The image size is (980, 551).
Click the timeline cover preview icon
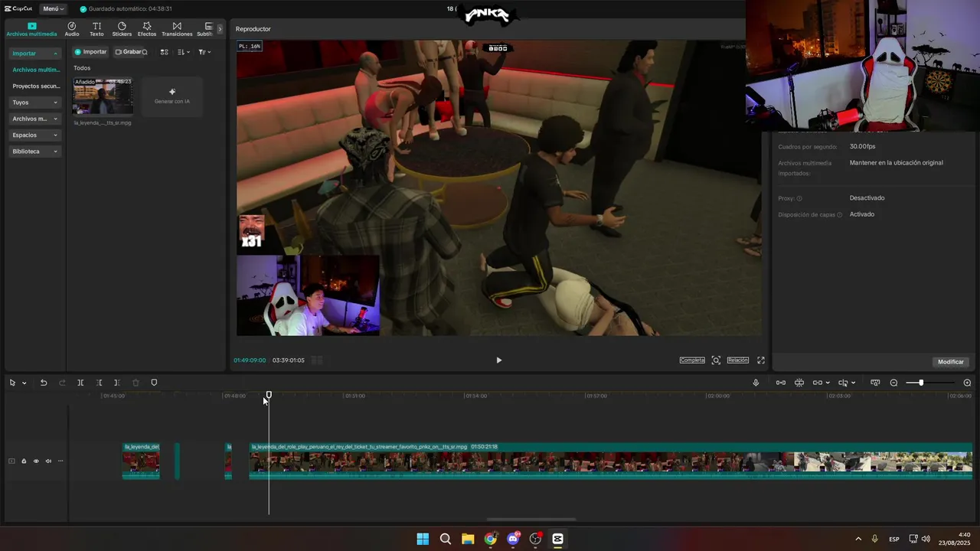coord(875,383)
